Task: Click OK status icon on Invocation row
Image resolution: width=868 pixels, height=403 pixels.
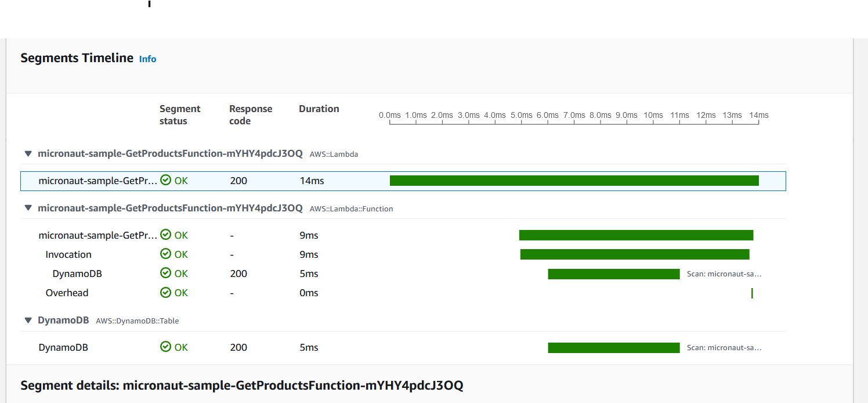Action: pos(166,254)
